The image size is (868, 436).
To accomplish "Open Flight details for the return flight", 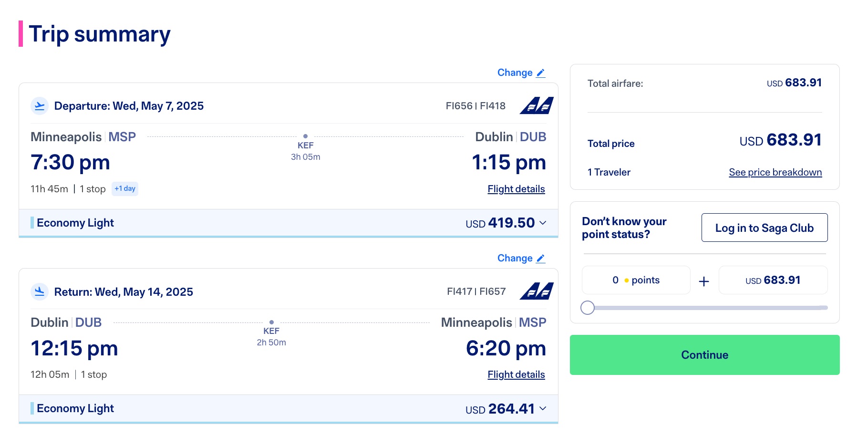I will [516, 374].
